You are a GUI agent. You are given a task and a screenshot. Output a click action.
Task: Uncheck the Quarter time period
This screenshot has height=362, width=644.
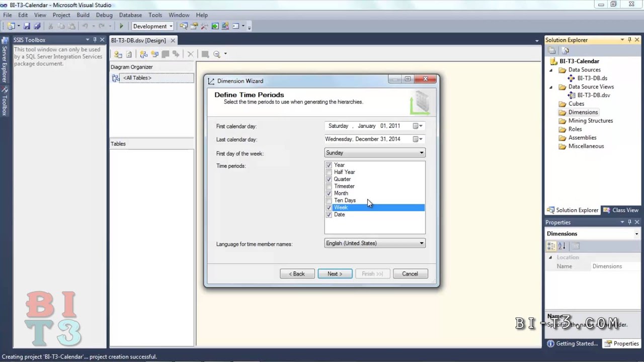[x=329, y=179]
